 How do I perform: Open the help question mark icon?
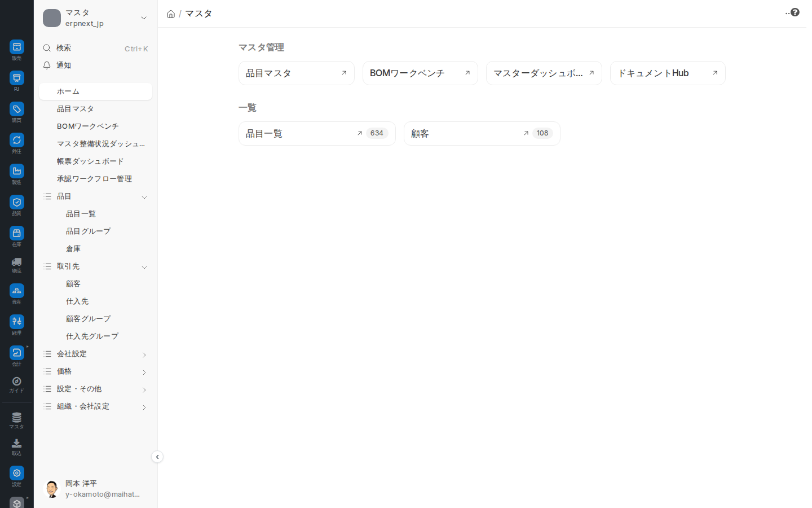(x=795, y=12)
